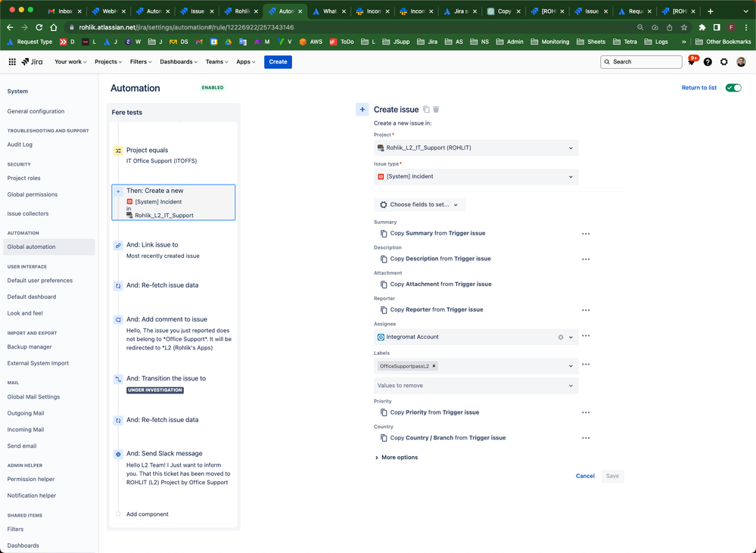The height and width of the screenshot is (553, 756).
Task: Delete the Create issue component trash icon
Action: point(436,110)
